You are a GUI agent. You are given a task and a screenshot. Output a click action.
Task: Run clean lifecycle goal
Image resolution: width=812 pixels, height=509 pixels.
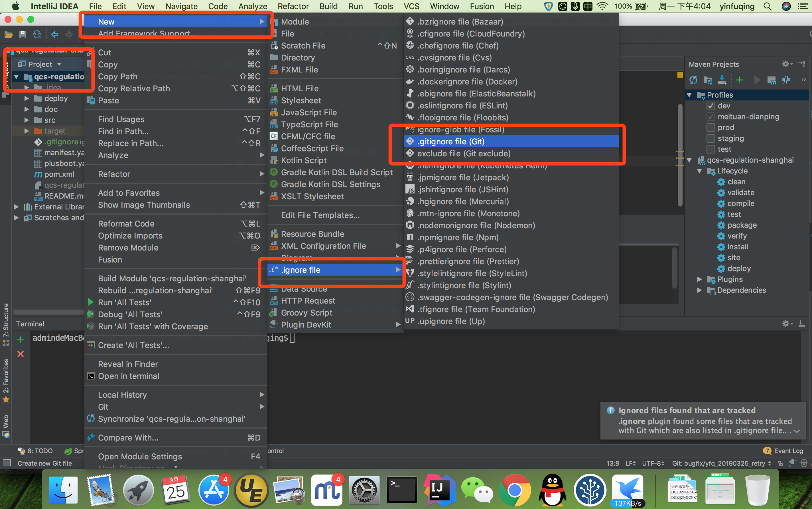[736, 182]
